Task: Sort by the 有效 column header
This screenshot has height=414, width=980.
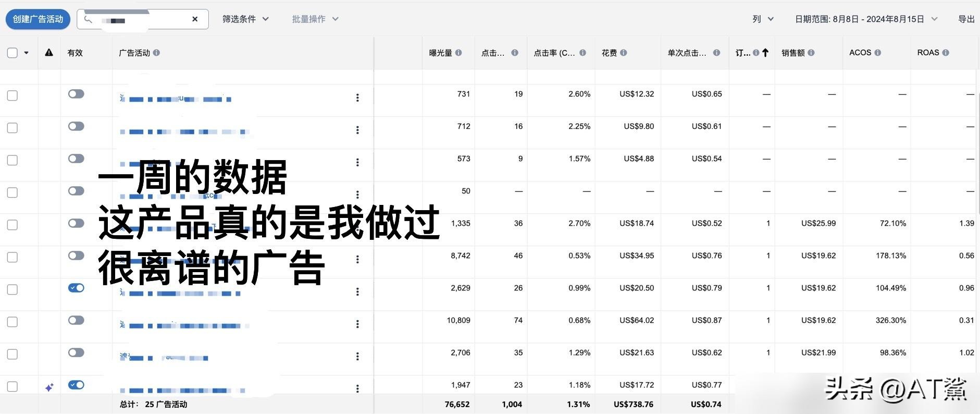Action: point(75,53)
